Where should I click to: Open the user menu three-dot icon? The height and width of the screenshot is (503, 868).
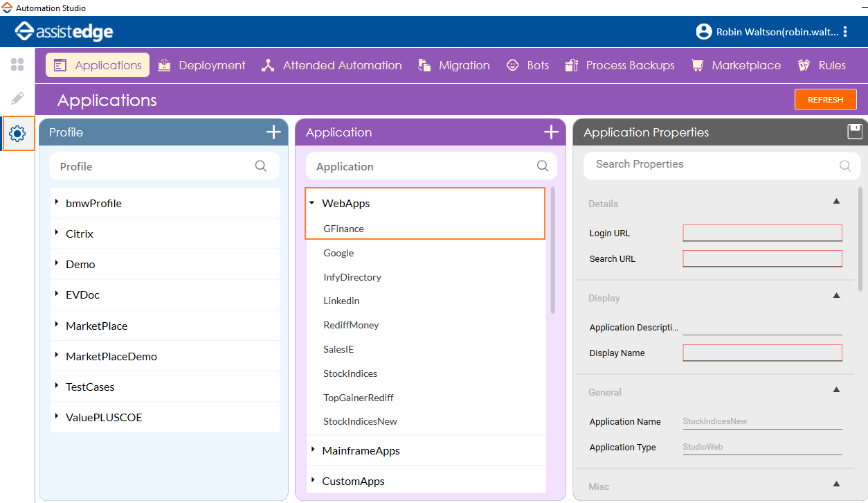click(x=845, y=32)
